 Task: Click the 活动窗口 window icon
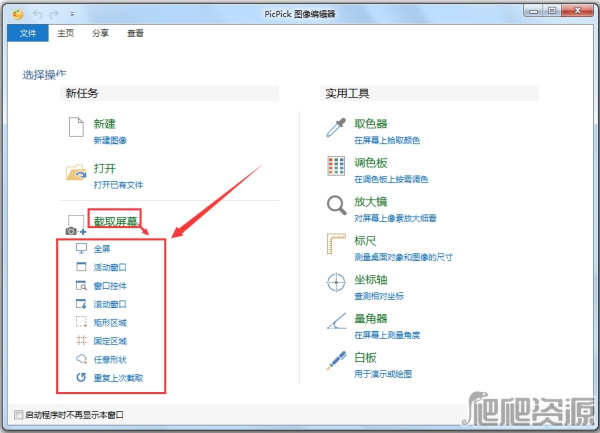pyautogui.click(x=81, y=267)
